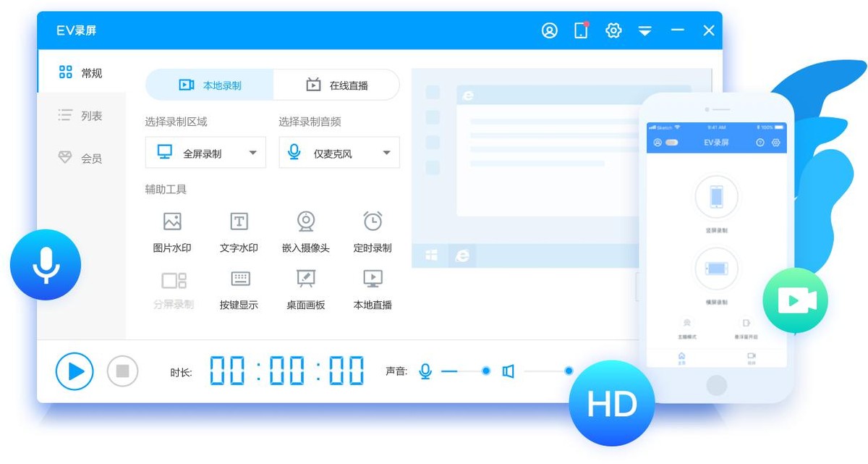This screenshot has width=868, height=464.
Task: Switch to the 本地录制 tab
Action: click(x=209, y=85)
